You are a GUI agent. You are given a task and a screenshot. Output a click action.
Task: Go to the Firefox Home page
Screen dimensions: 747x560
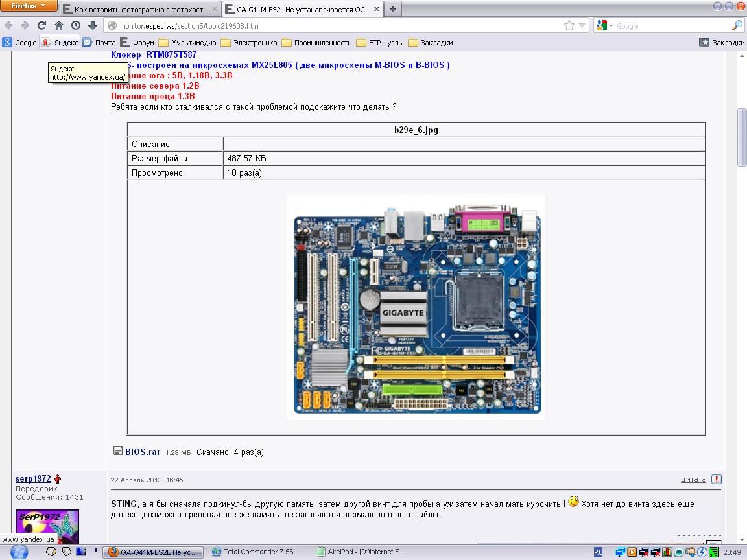[x=59, y=25]
